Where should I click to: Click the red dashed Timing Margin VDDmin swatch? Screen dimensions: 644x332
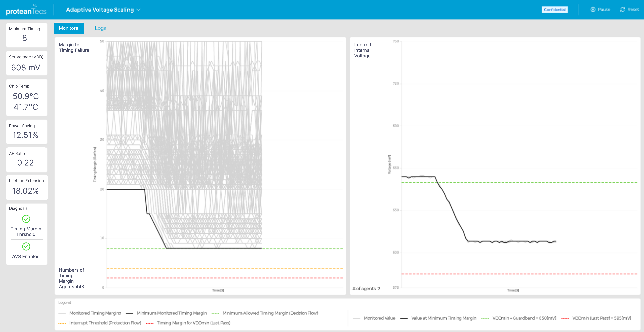click(150, 323)
